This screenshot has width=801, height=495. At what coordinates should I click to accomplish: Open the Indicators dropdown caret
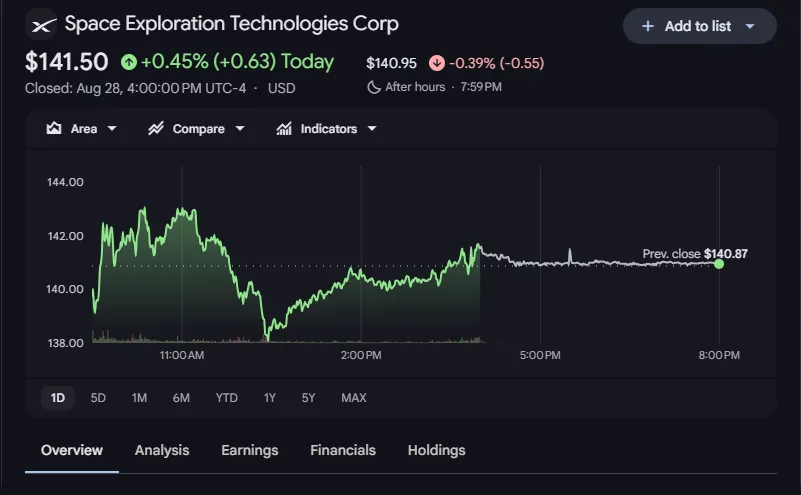point(372,129)
